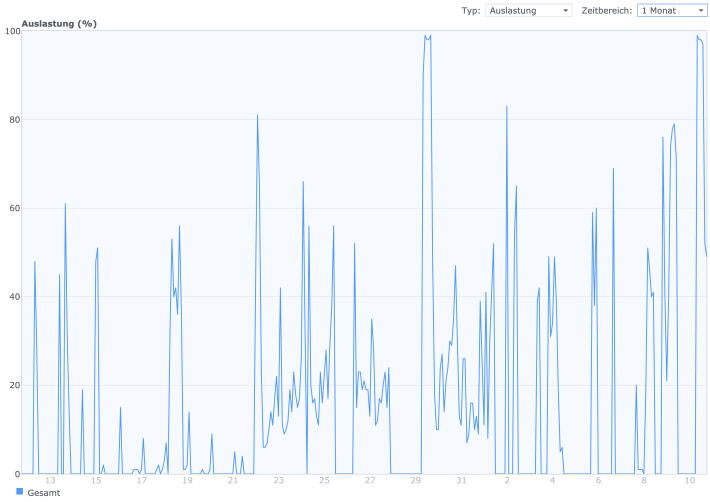
Task: Click the Auslastung (%) chart title
Action: (x=59, y=24)
